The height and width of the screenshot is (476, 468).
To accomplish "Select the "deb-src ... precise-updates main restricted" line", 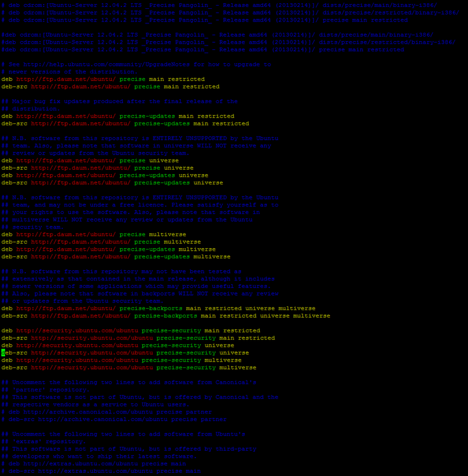I will coord(125,124).
